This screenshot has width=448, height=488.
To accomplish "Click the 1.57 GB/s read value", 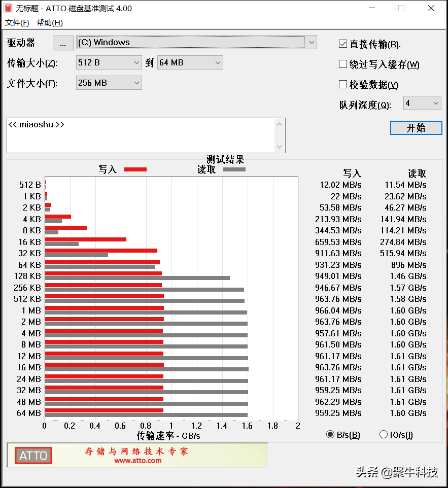I will pos(408,288).
